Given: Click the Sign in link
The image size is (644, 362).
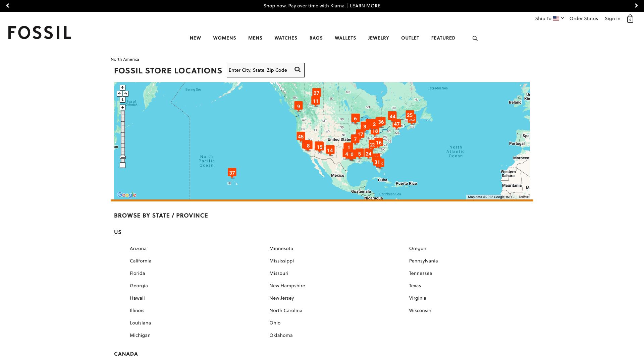Looking at the screenshot, I should coord(612,18).
